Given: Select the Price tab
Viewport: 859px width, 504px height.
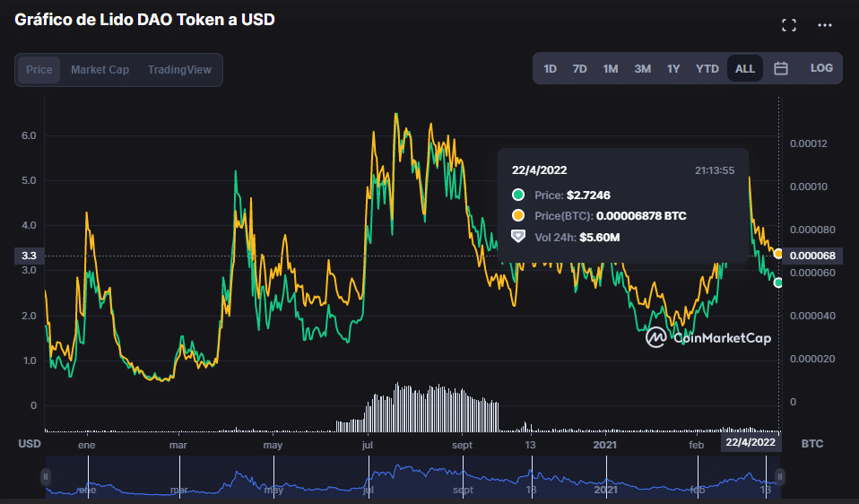Looking at the screenshot, I should pyautogui.click(x=39, y=70).
